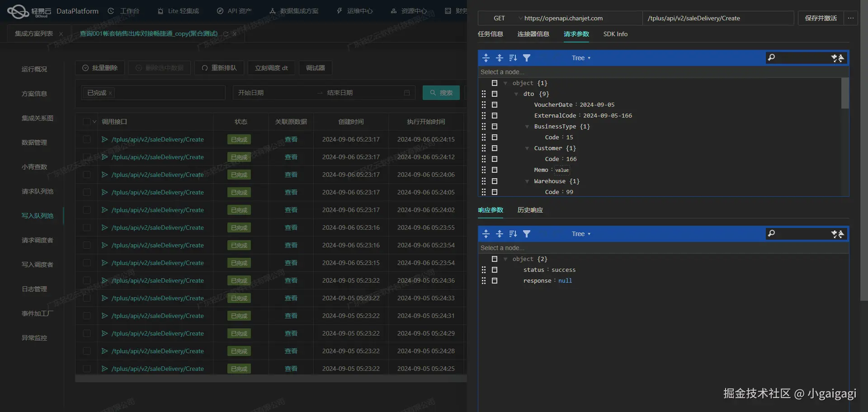Collapse the Warehouse {1} node
Viewport: 868px width, 412px height.
coord(527,181)
